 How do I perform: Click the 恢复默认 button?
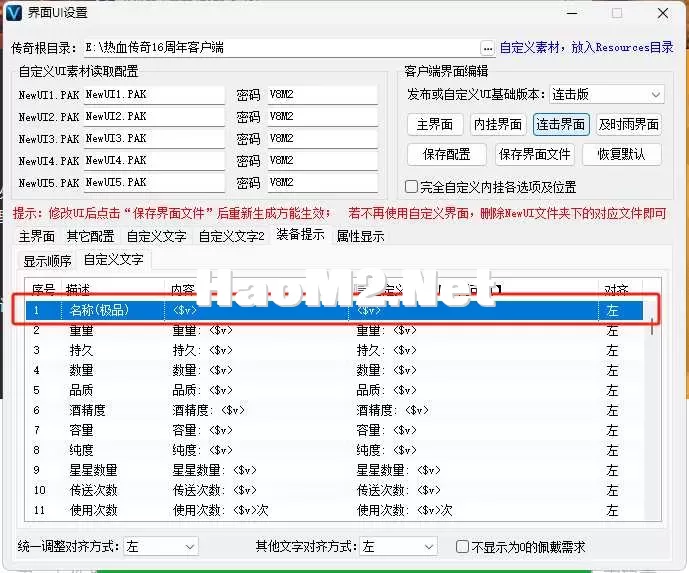pyautogui.click(x=621, y=154)
